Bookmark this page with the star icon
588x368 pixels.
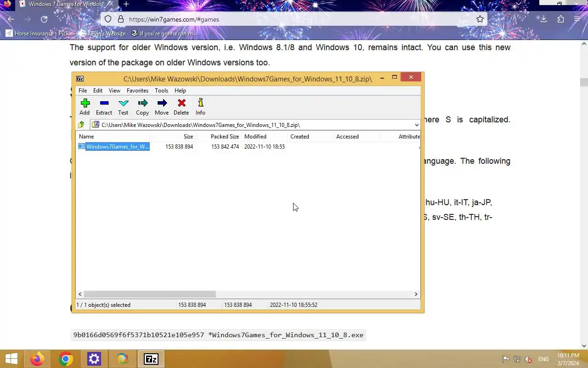coord(480,19)
